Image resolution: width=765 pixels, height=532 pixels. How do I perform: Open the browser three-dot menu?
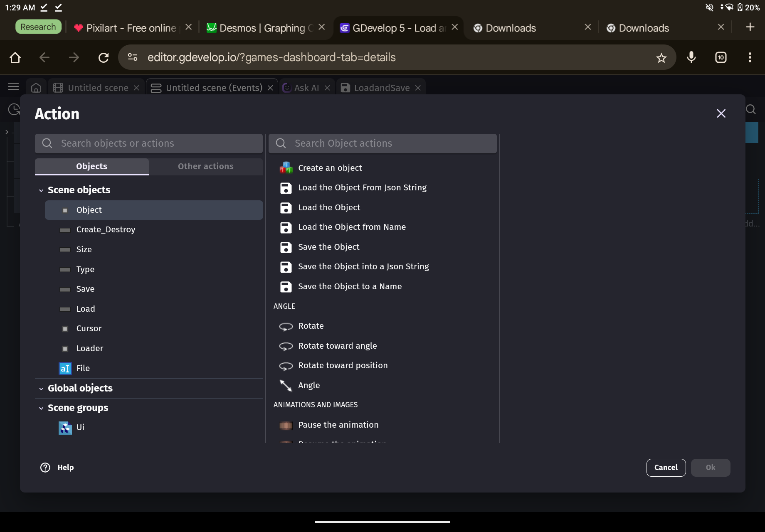(750, 57)
